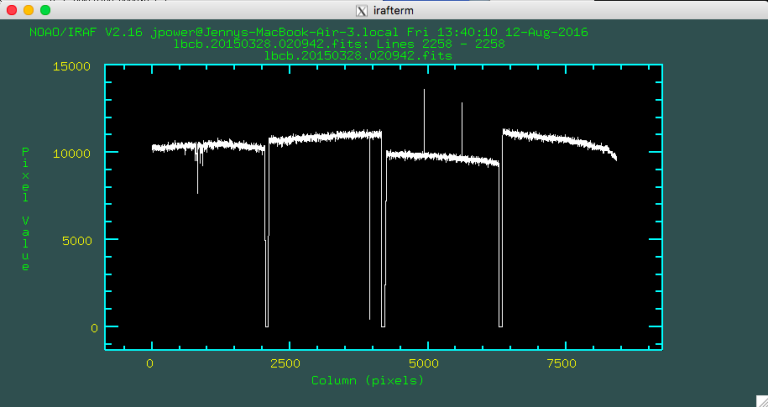
Task: Click the 0 y-axis tick label
Action: (95, 328)
